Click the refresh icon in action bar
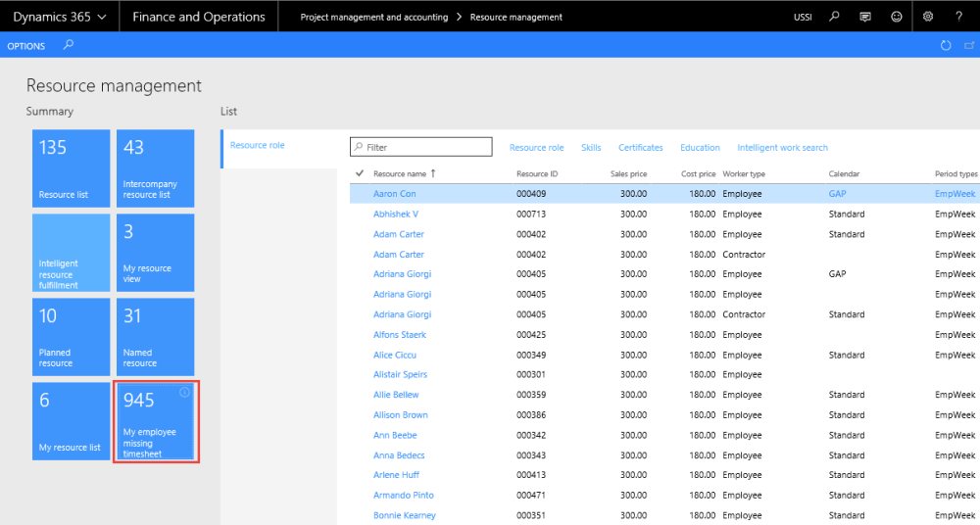980x525 pixels. [945, 46]
